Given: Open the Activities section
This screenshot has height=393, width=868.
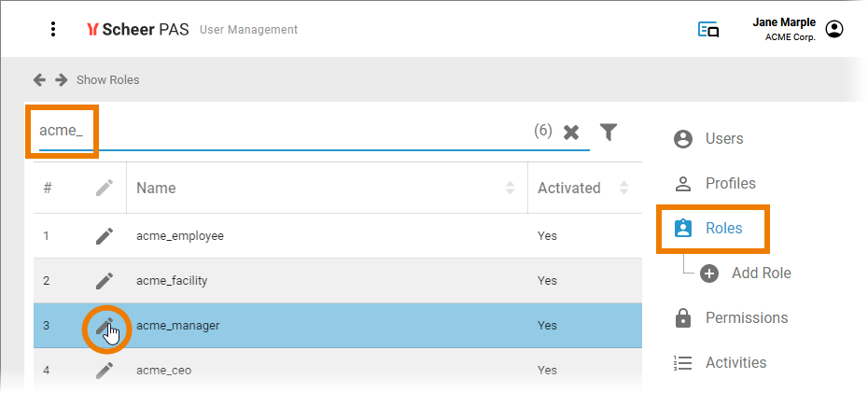Looking at the screenshot, I should pos(735,363).
